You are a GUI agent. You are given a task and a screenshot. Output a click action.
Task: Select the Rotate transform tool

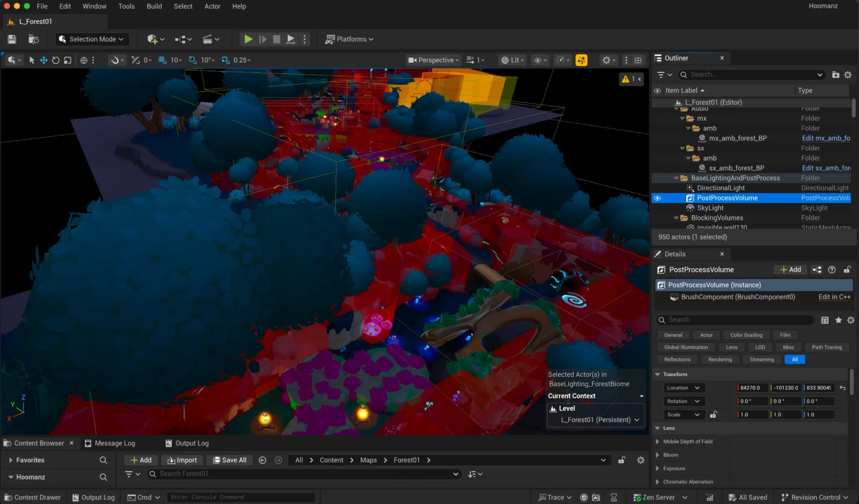pos(55,60)
